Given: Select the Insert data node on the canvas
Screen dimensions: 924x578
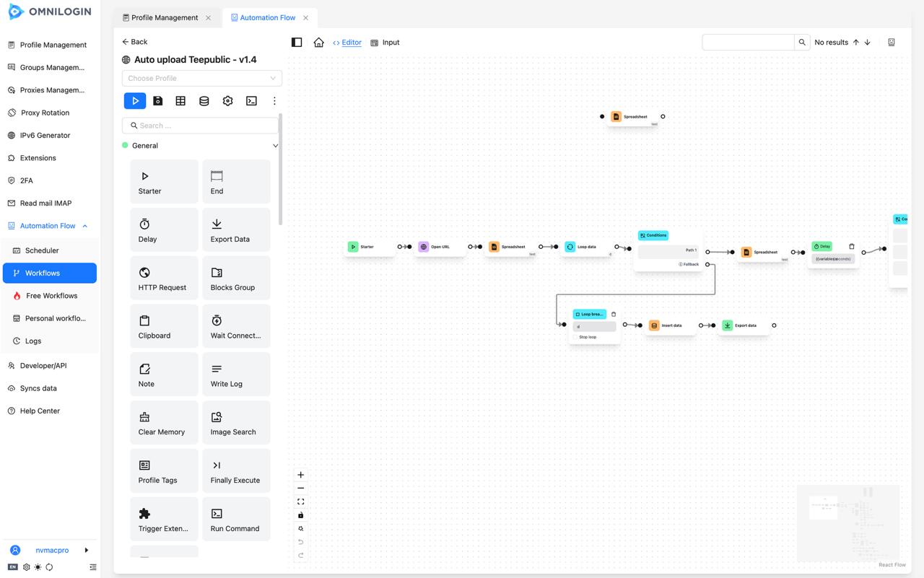Looking at the screenshot, I should pos(671,325).
